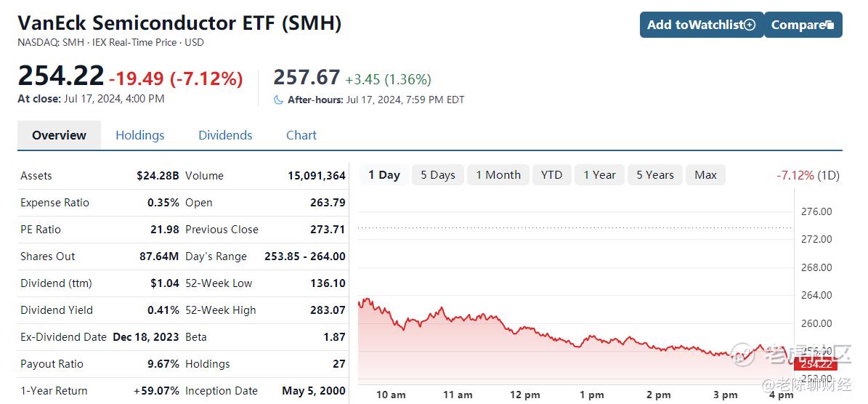Select the 1 Year chart range
868x404 pixels.
599,175
